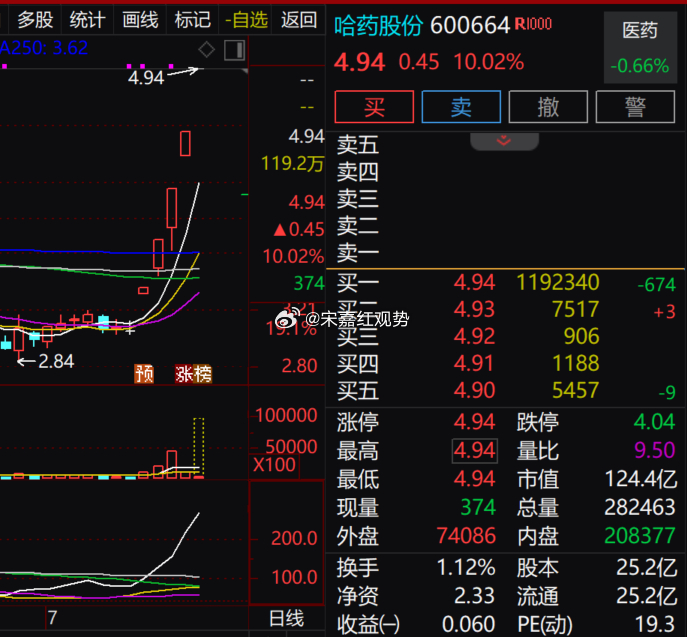The height and width of the screenshot is (637, 687).
Task: Click the 涨停 limit-up price 4.94
Action: (475, 422)
